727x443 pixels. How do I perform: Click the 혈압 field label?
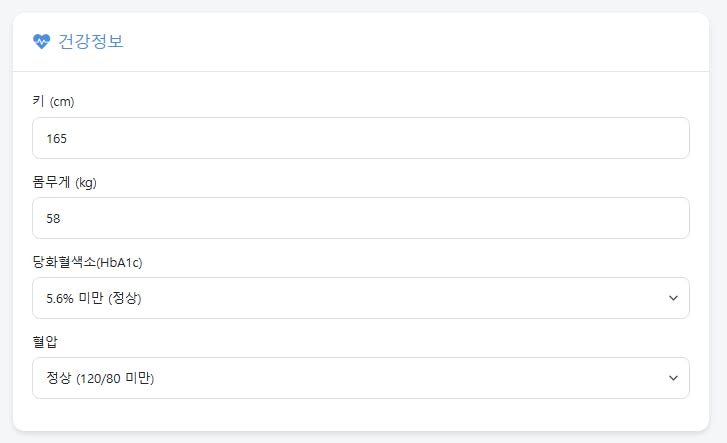coord(45,342)
